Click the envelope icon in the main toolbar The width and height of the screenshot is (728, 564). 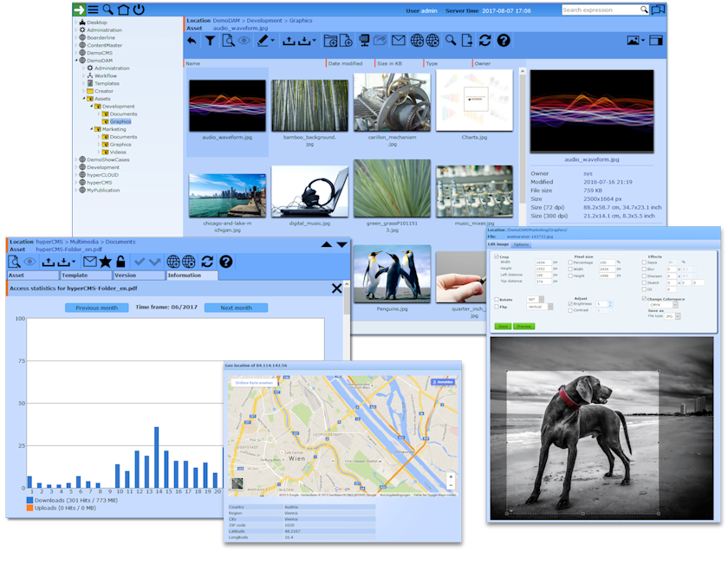[399, 41]
